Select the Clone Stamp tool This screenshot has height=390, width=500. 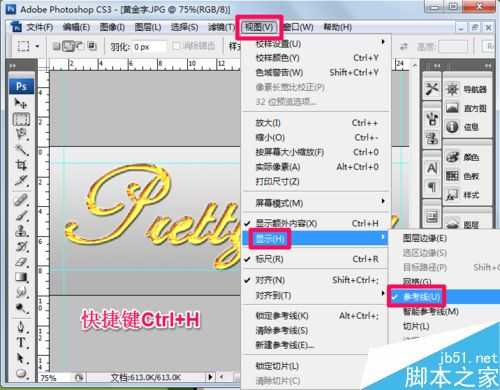pos(21,230)
